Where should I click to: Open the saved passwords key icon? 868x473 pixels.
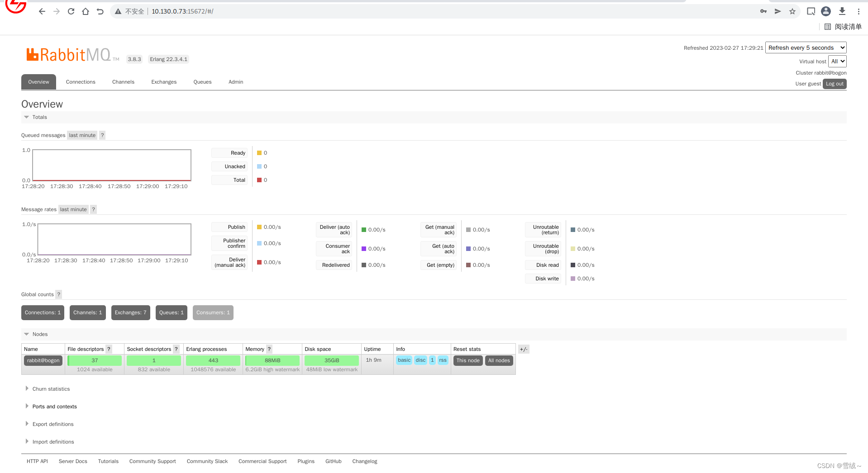(x=763, y=11)
